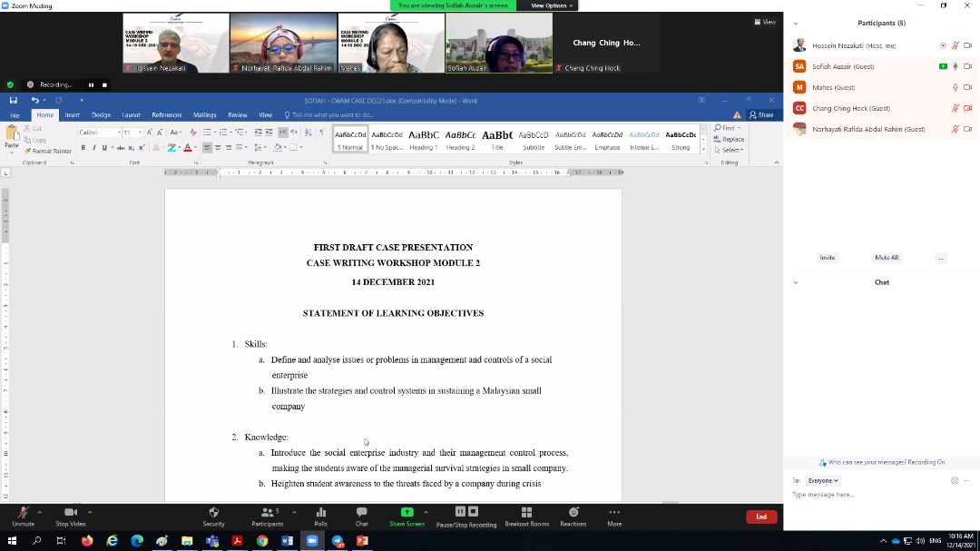
Task: Pause recording from the top recording indicator
Action: [91, 85]
